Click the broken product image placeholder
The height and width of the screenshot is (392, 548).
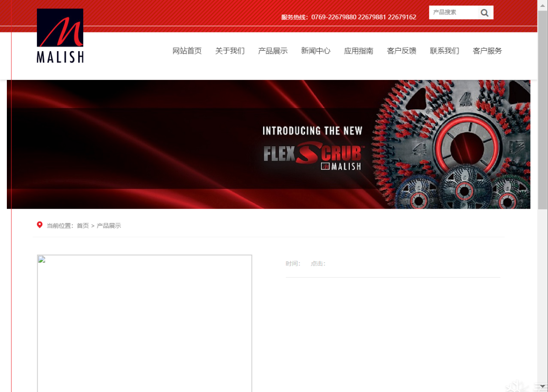(144, 323)
